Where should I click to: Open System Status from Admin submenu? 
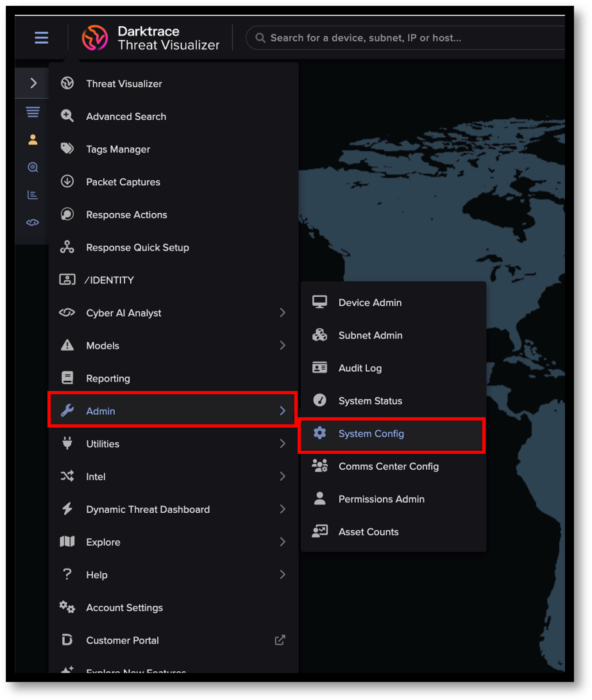tap(393, 401)
